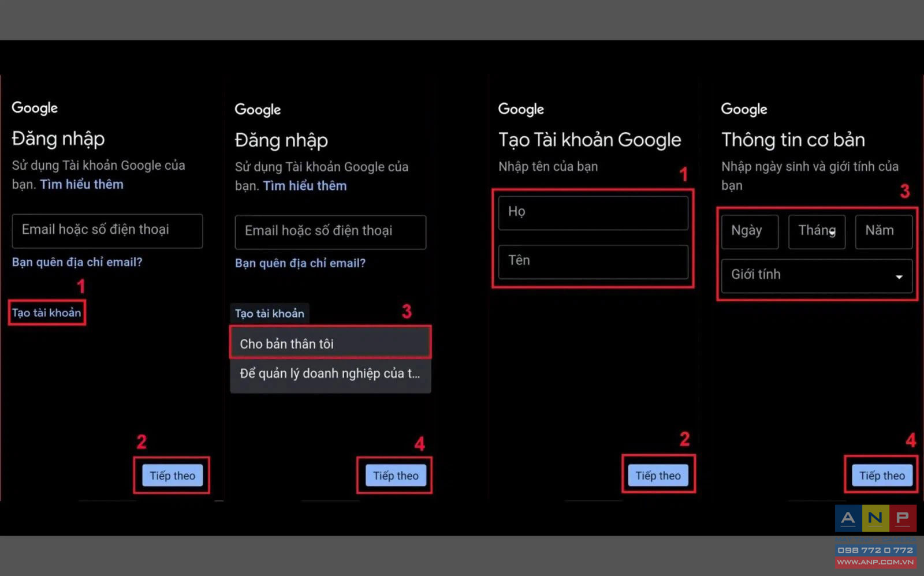Click 'Tiếp theo' button in first sign-in panel
Viewport: 924px width, 576px height.
click(172, 476)
